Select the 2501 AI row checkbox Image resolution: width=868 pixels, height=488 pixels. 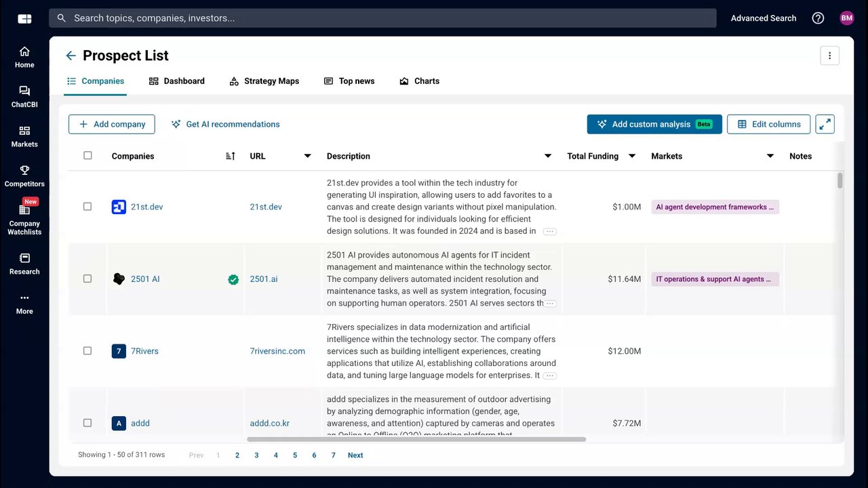pyautogui.click(x=87, y=279)
